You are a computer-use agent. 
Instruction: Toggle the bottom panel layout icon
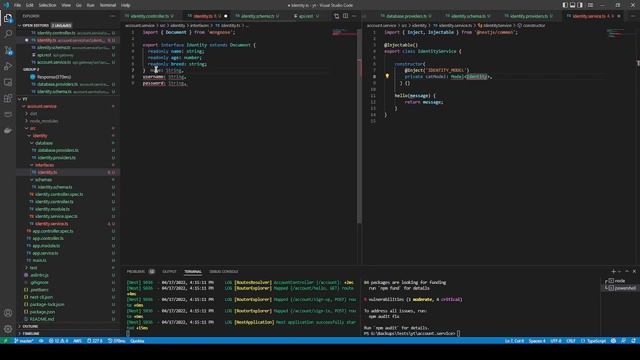point(573,5)
